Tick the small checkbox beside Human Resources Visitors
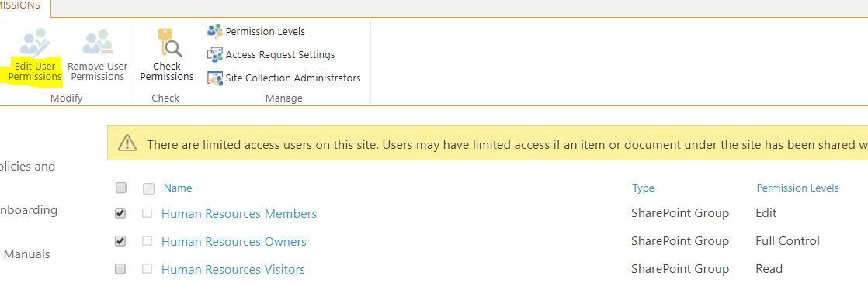 pos(148,269)
